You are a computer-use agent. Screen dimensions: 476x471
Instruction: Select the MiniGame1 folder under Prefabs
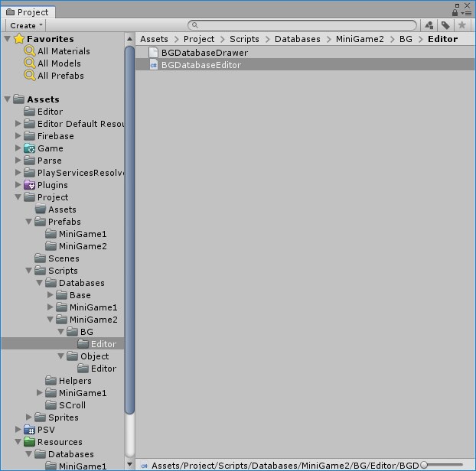77,234
